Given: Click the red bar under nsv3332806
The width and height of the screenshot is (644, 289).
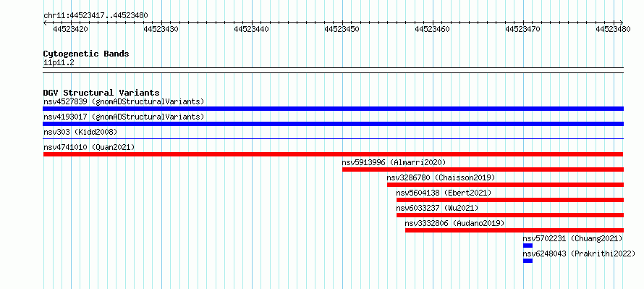Looking at the screenshot, I should point(514,230).
